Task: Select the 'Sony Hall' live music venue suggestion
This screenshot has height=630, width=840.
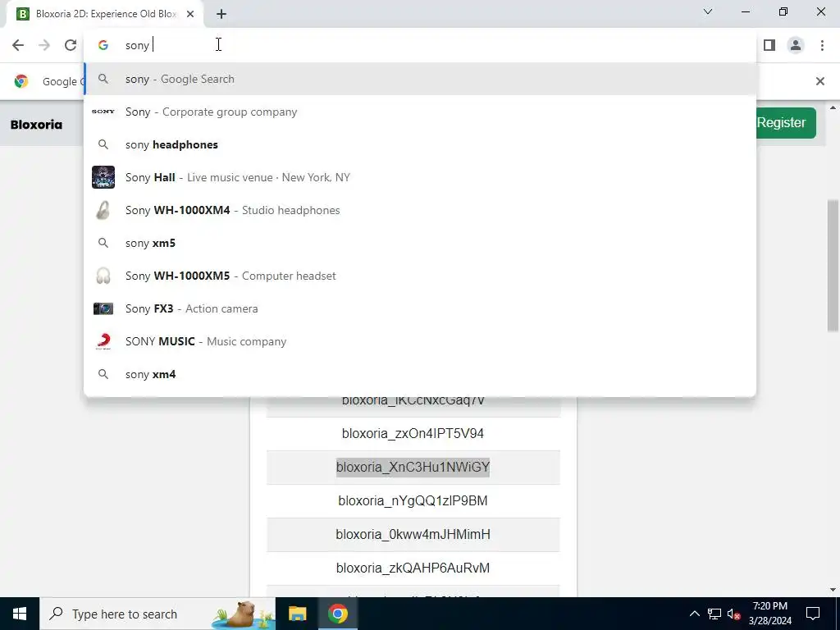Action: 420,177
